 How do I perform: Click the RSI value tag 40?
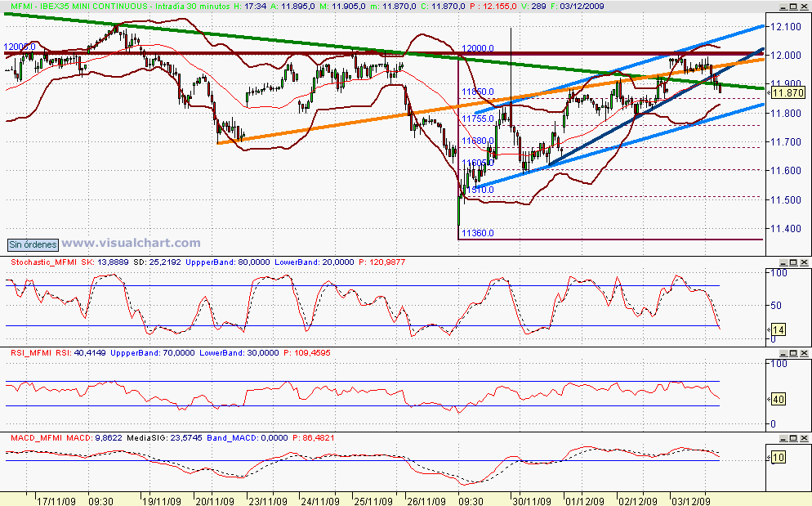(779, 399)
